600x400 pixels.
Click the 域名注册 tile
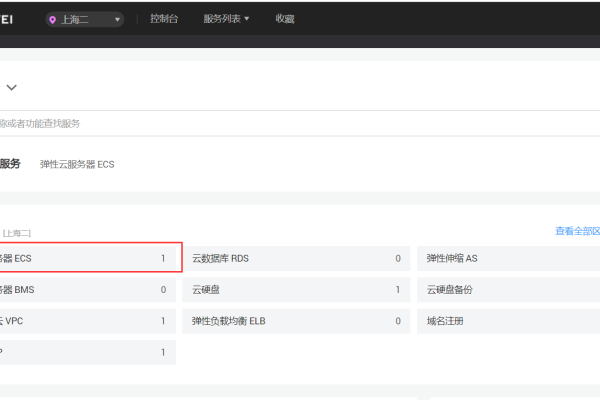(508, 321)
